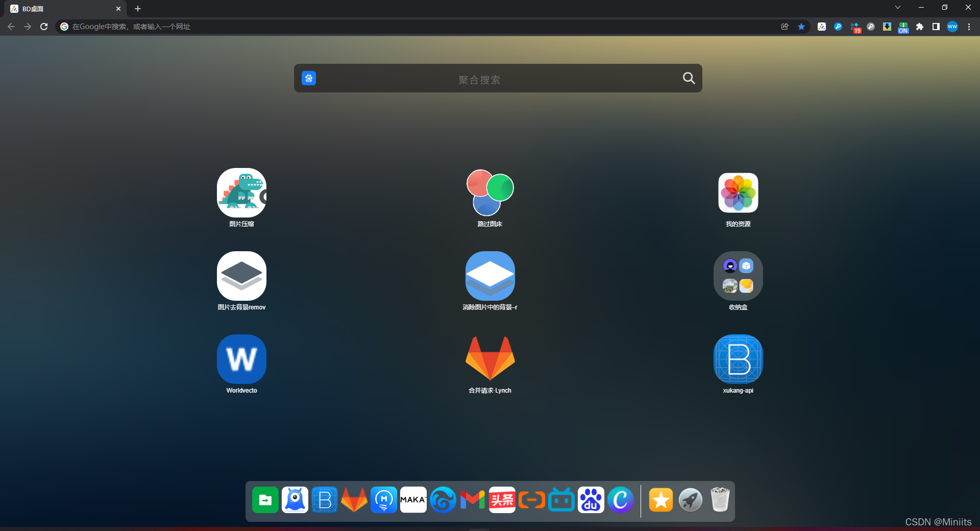Click the share page icon in address bar
980x531 pixels.
785,27
